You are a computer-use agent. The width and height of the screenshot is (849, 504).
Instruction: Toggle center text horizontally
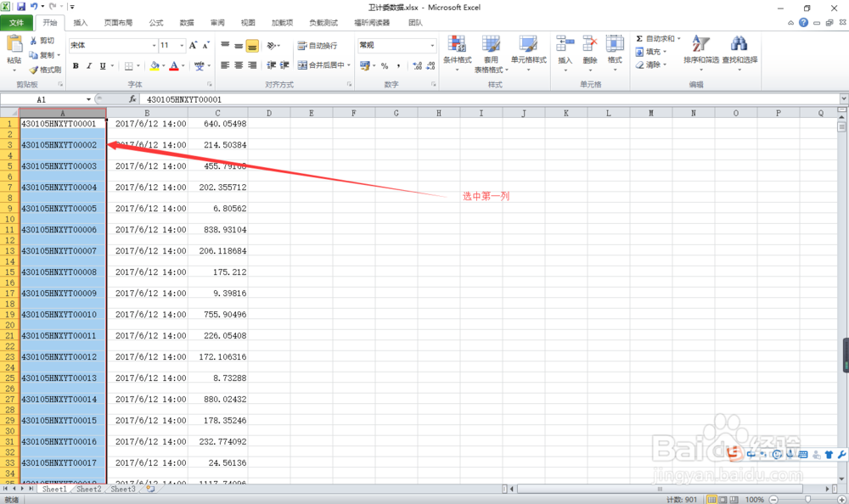(x=239, y=65)
